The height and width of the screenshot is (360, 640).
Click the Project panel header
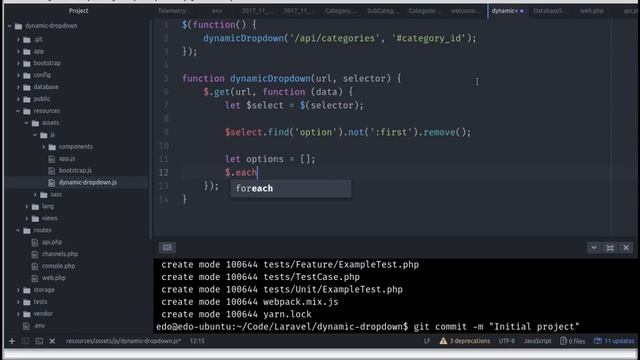[x=78, y=11]
